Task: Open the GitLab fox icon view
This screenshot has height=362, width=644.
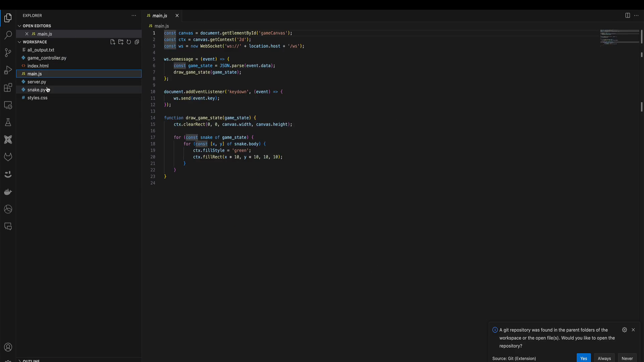Action: click(x=8, y=157)
